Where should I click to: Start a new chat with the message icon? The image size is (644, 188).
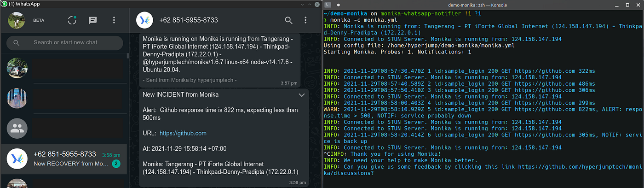coord(93,20)
